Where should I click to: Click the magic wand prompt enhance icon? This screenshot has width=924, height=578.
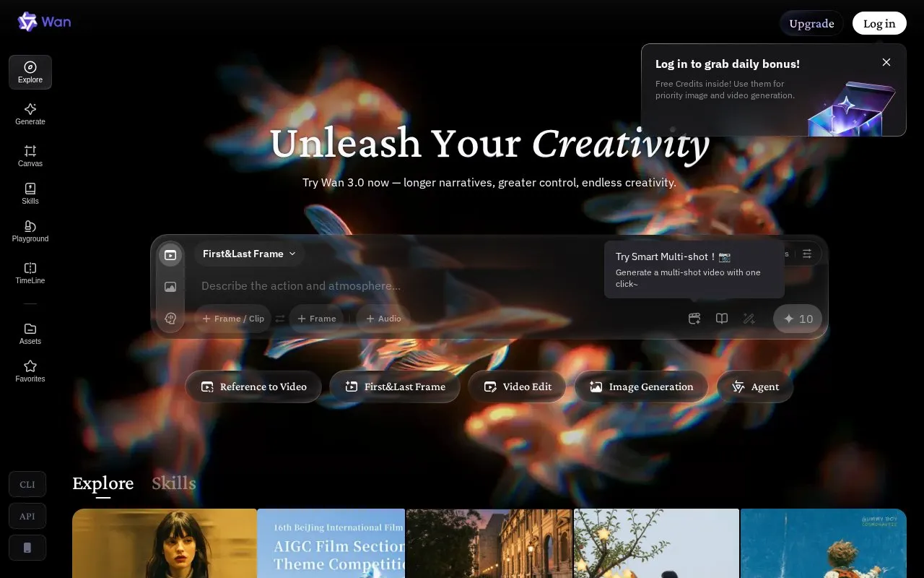[749, 319]
